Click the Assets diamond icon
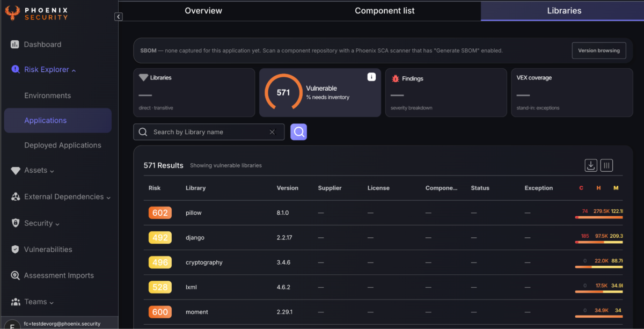644x329 pixels. [x=15, y=170]
